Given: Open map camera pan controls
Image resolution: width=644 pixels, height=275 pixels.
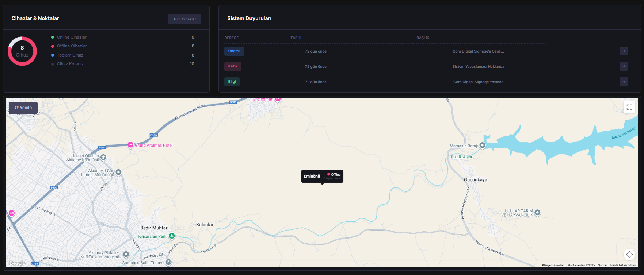Looking at the screenshot, I should pos(629,254).
